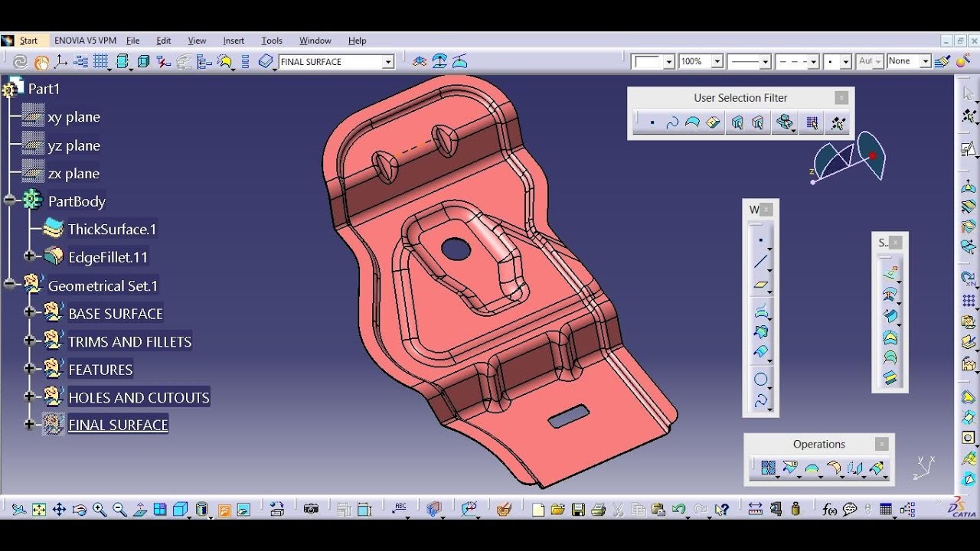
Task: Click the Measure Between icon
Action: point(756,509)
